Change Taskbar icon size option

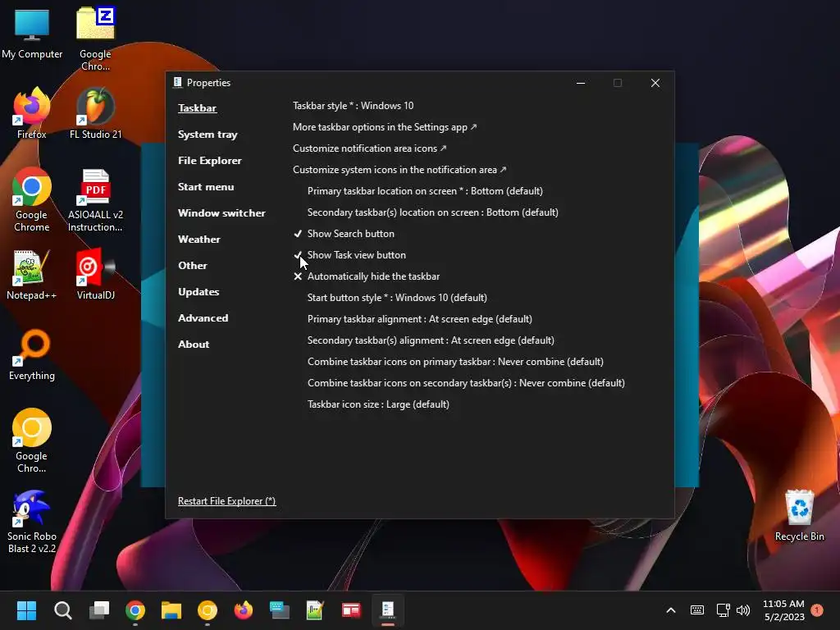378,404
